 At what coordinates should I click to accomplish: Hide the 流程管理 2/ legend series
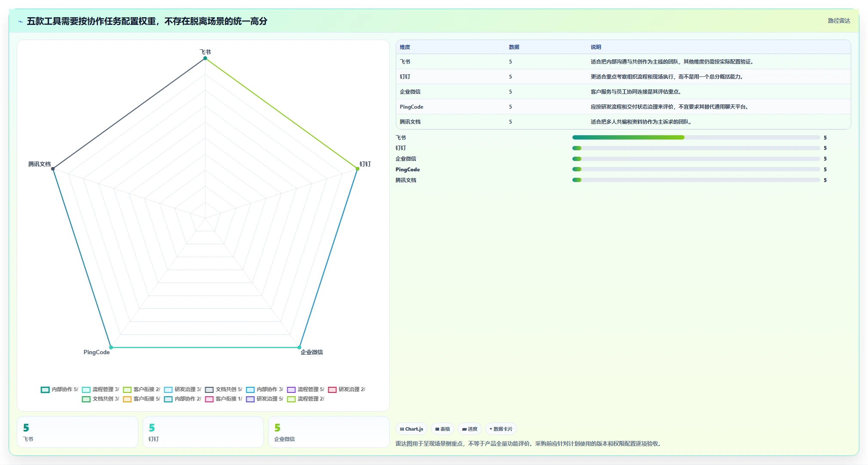pos(306,399)
